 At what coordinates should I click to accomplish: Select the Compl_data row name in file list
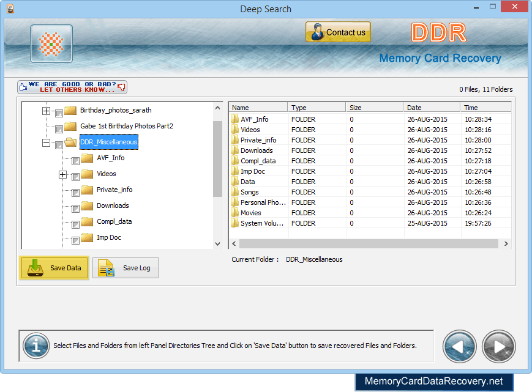click(x=258, y=161)
